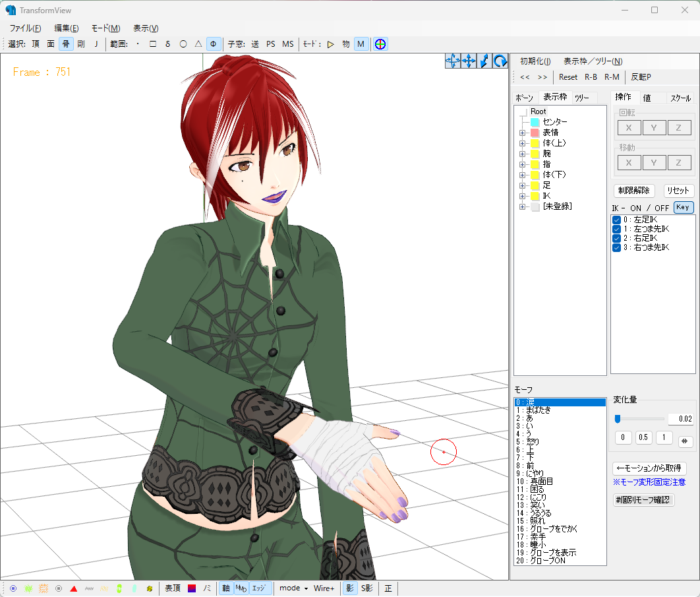Image resolution: width=700 pixels, height=597 pixels.
Task: Click the RGB color wheel toolbar icon
Action: click(x=380, y=44)
